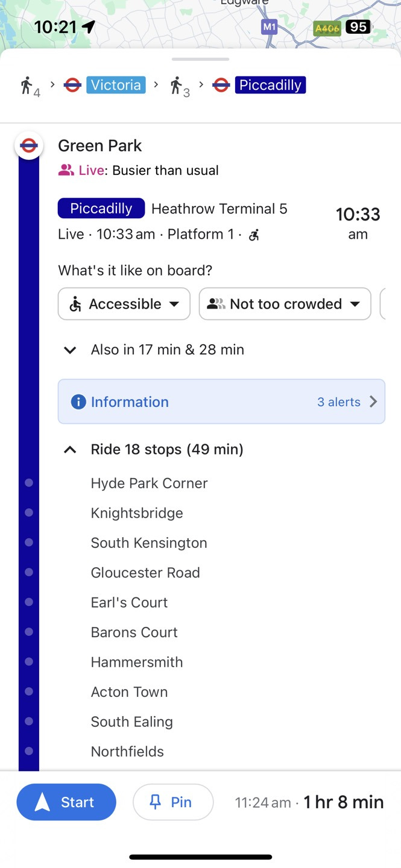Select the Piccadilly line chip in summary
Viewport: 401px width, 868px height.
click(270, 85)
